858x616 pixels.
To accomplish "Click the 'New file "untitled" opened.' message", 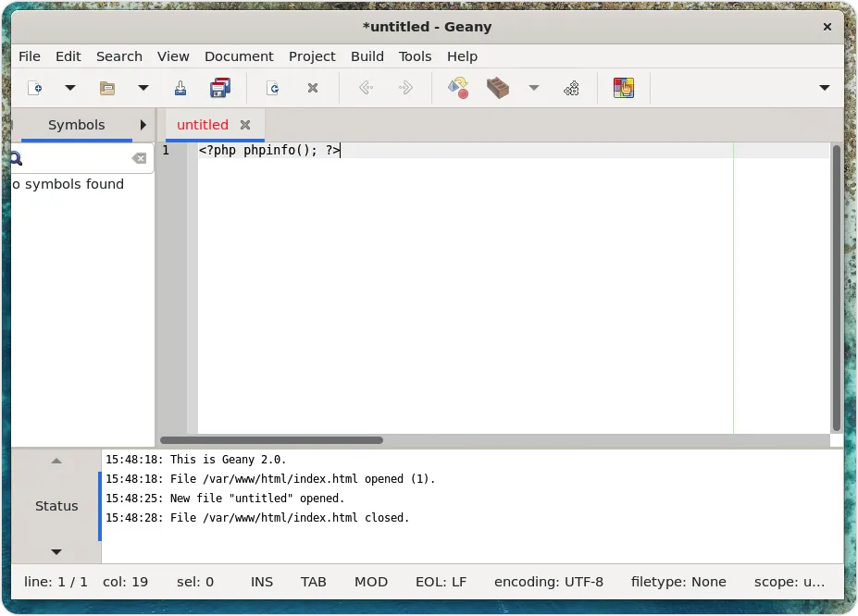I will [x=225, y=499].
